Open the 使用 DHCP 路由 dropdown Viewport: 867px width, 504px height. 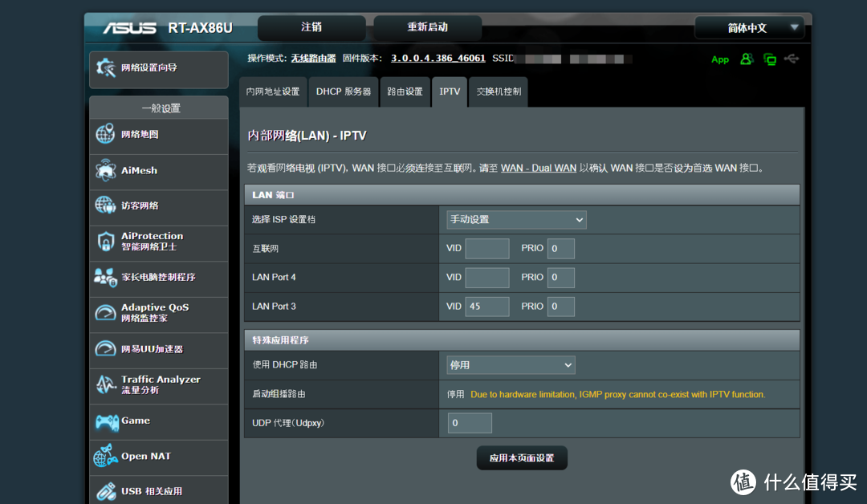pos(511,364)
